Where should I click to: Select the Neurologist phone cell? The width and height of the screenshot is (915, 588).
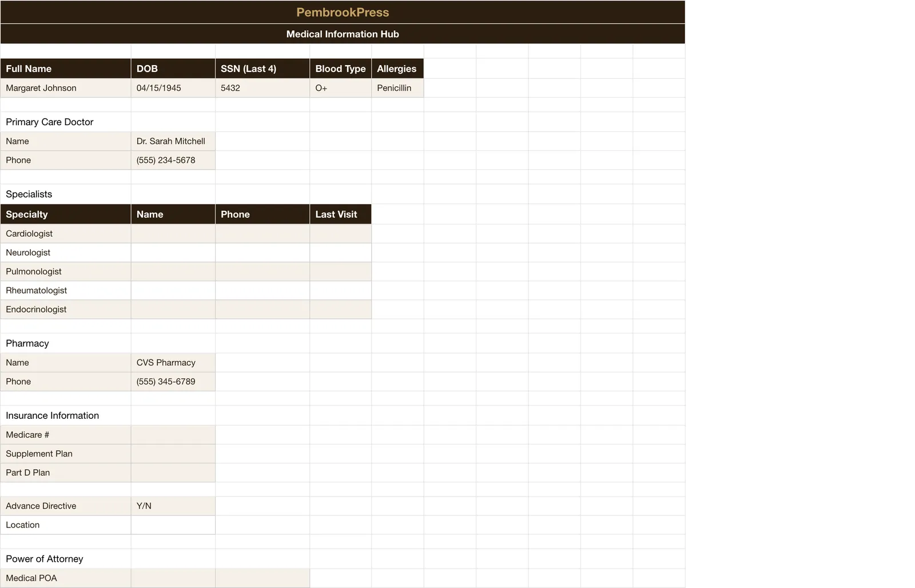click(262, 253)
